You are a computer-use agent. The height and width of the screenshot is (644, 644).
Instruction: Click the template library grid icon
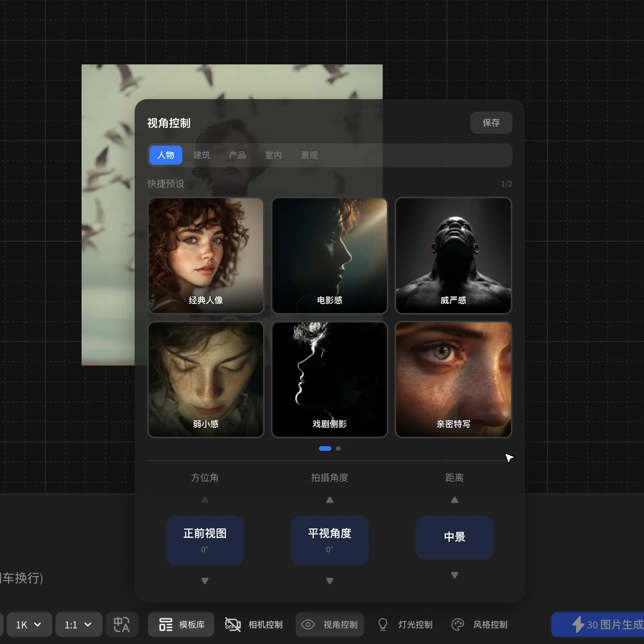pyautogui.click(x=165, y=624)
